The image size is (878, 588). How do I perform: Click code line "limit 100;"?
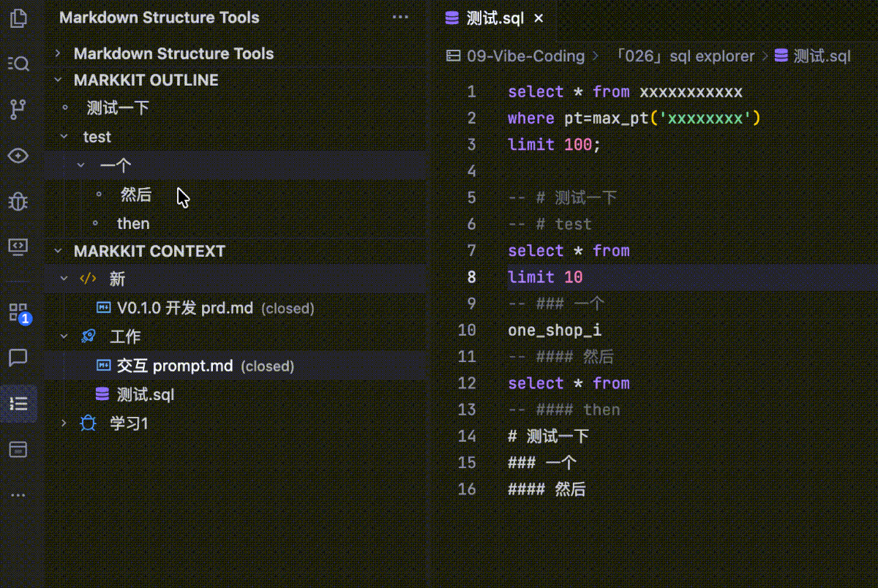pyautogui.click(x=554, y=145)
